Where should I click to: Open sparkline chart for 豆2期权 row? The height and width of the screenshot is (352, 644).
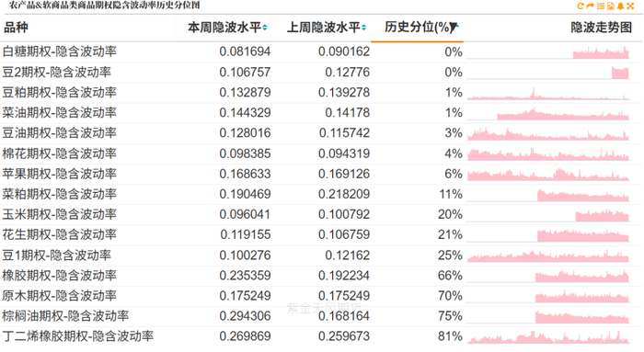548,73
